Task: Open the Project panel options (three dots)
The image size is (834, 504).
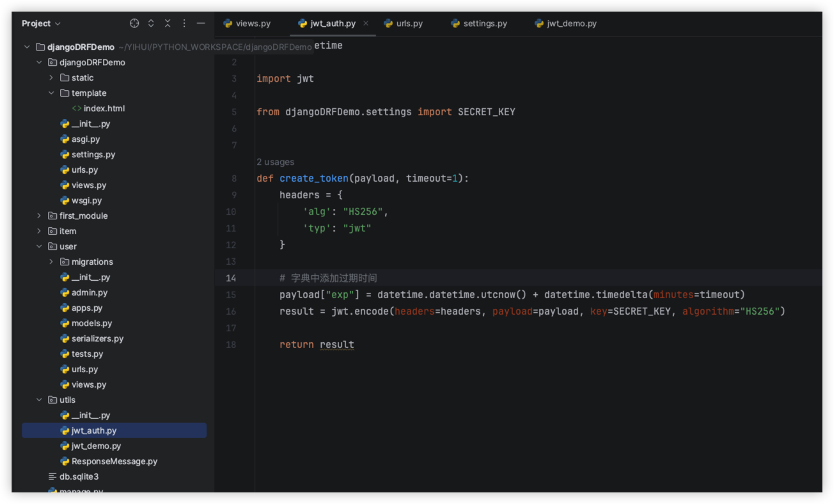Action: (184, 24)
